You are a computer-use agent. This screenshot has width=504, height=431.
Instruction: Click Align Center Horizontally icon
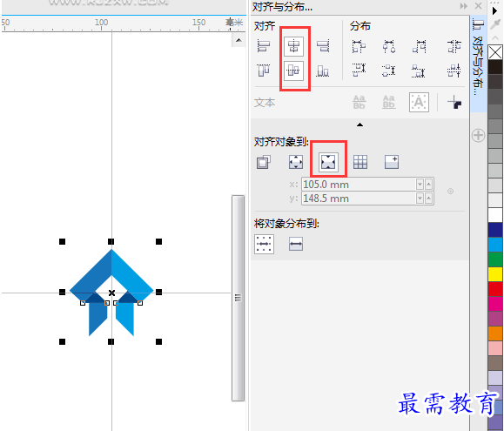pyautogui.click(x=293, y=46)
